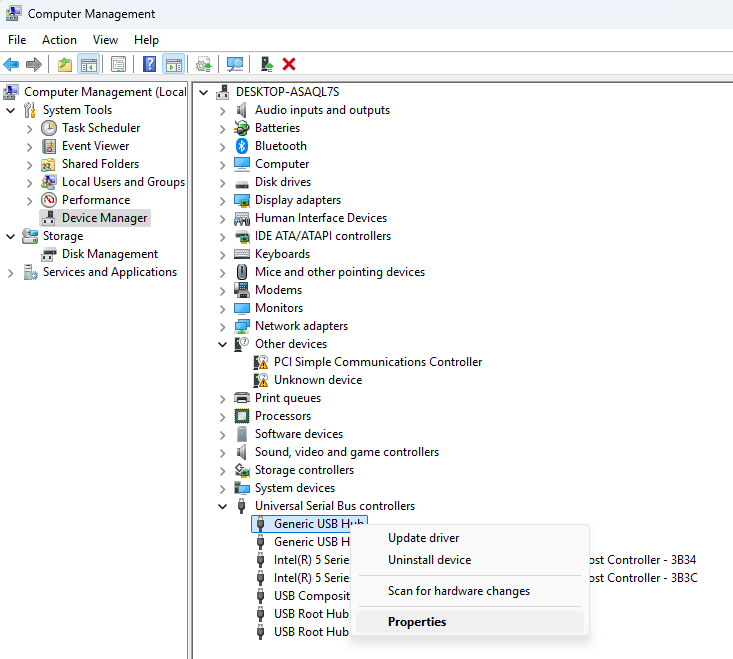Choose Update driver from context menu

coord(470,538)
